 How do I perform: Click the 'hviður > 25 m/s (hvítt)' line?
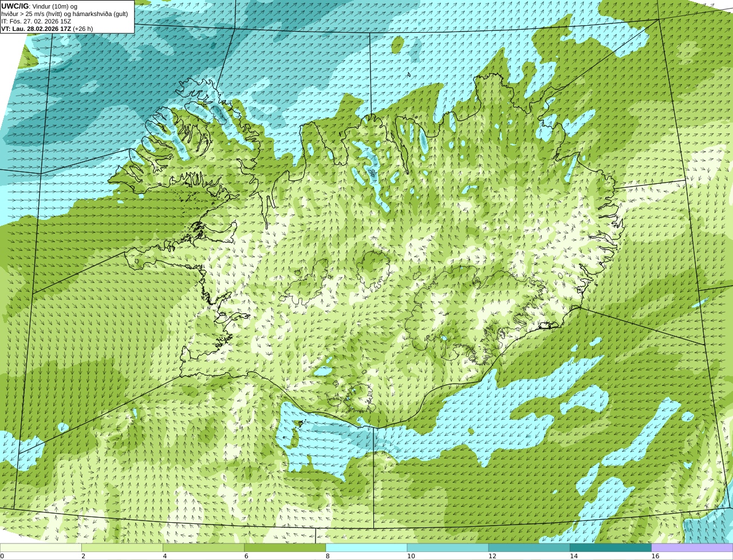coord(65,14)
